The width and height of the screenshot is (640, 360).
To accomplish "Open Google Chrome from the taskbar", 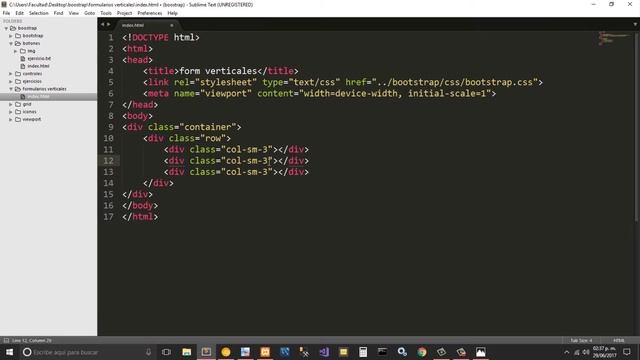I will point(422,352).
